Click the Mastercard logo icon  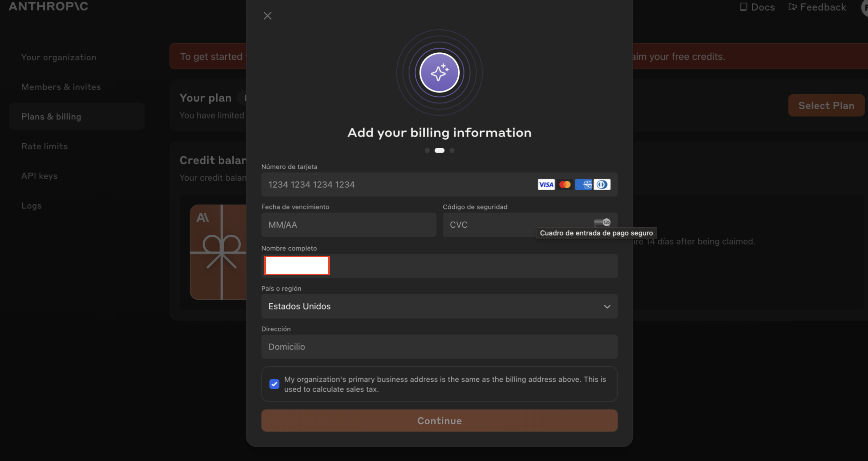[565, 185]
